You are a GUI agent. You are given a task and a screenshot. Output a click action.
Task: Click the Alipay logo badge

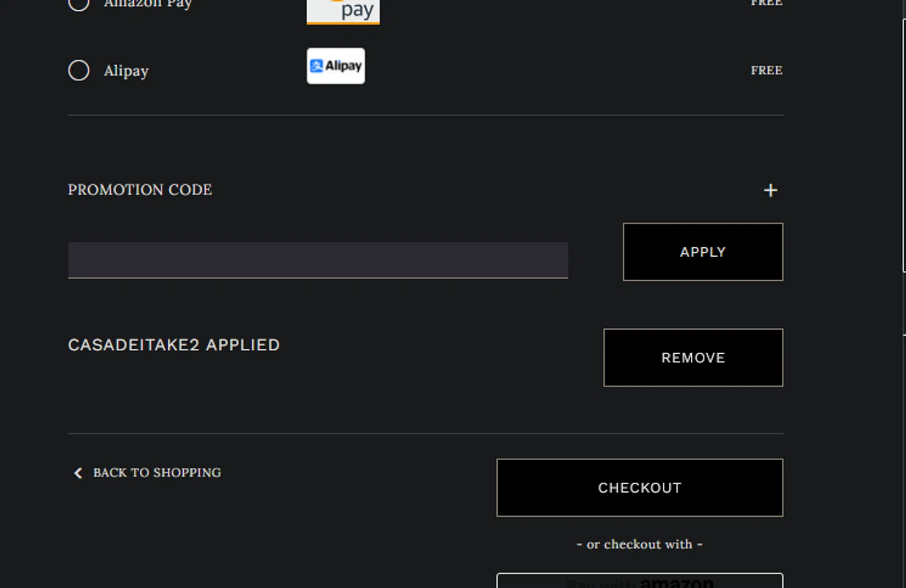pos(336,66)
